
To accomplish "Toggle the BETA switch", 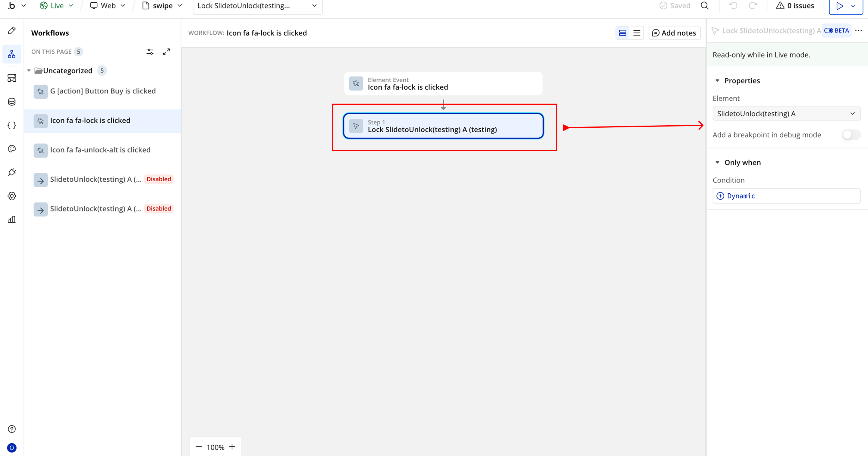I will (x=829, y=31).
